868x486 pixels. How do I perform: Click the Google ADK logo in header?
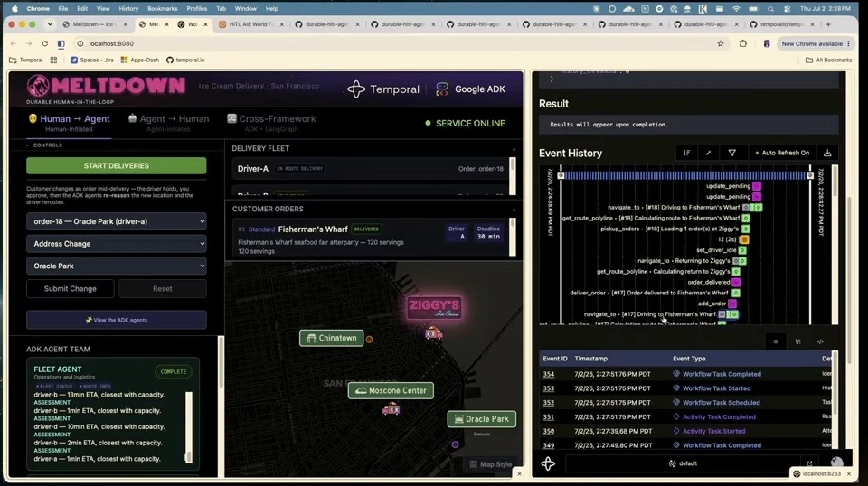pos(470,89)
